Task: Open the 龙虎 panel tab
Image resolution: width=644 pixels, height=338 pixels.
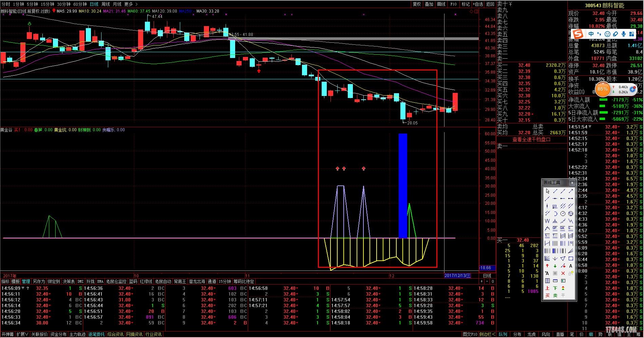Action: [531, 334]
